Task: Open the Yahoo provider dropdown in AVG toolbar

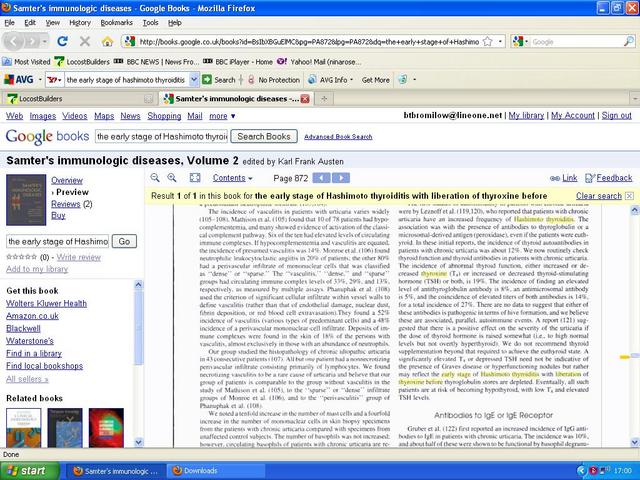Action: pyautogui.click(x=55, y=80)
